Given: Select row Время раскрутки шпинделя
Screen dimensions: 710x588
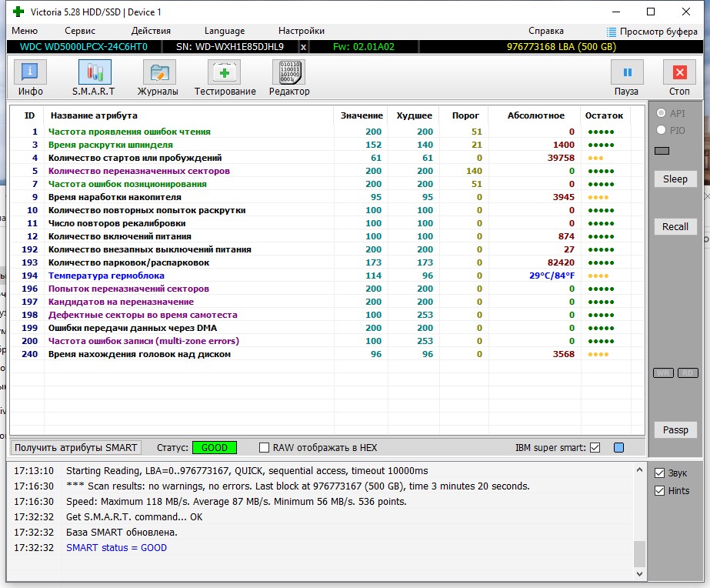Looking at the screenshot, I should click(327, 145).
